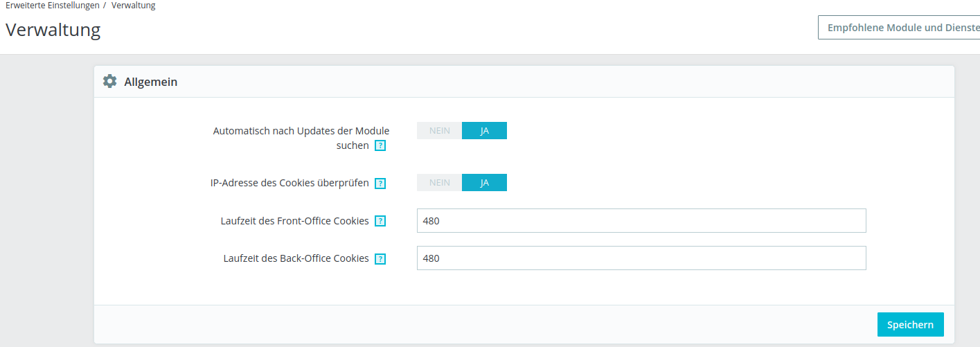This screenshot has height=347, width=980.
Task: Click the 'Laufzeit des Back-Office Cookies' label
Action: [x=296, y=258]
